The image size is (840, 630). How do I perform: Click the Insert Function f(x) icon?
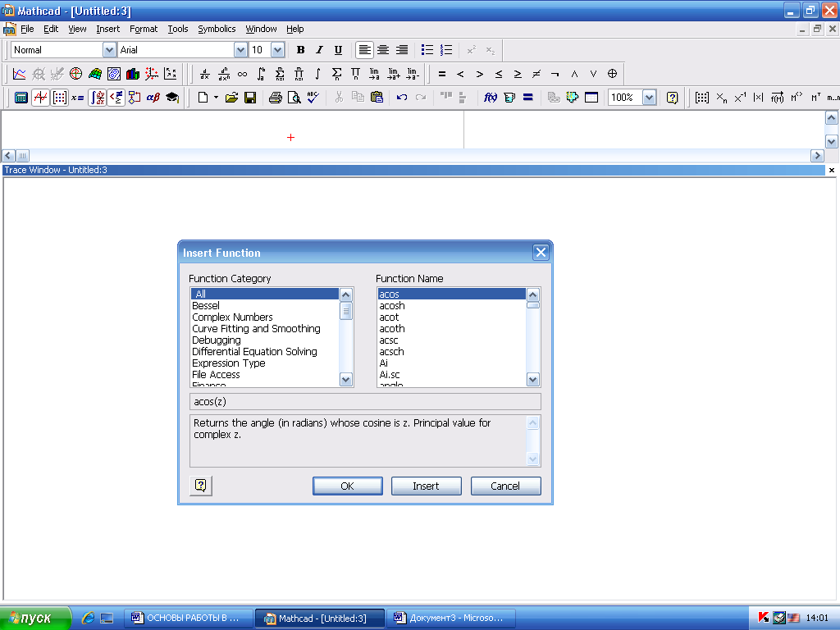(x=491, y=98)
